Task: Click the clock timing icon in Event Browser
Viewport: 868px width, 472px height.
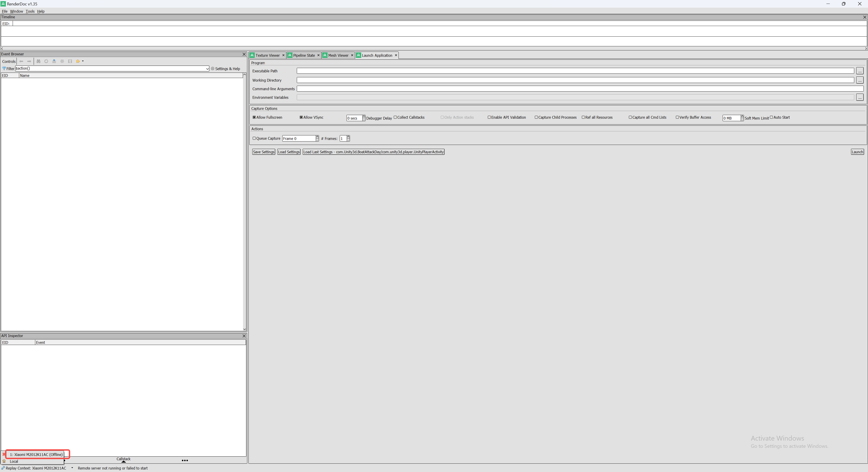Action: pyautogui.click(x=46, y=61)
